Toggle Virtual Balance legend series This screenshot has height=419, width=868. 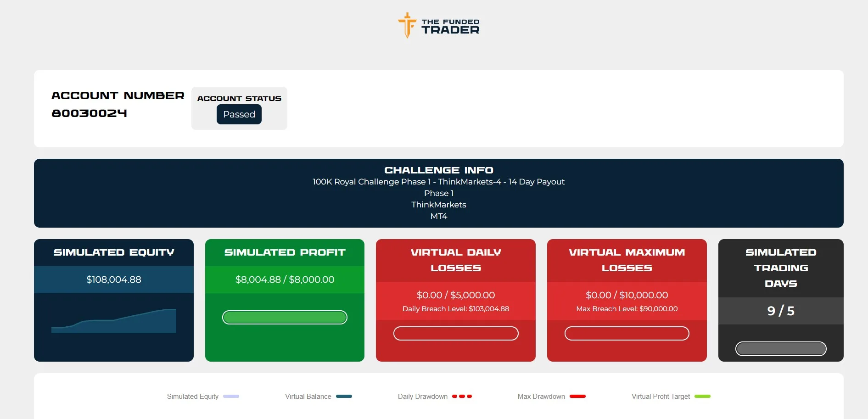308,397
